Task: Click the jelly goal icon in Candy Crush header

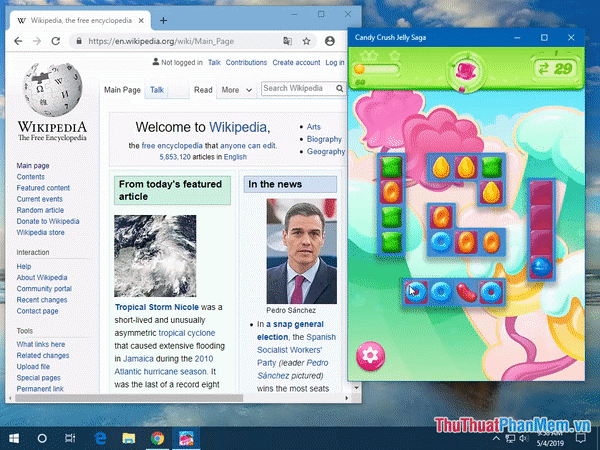Action: pos(465,71)
